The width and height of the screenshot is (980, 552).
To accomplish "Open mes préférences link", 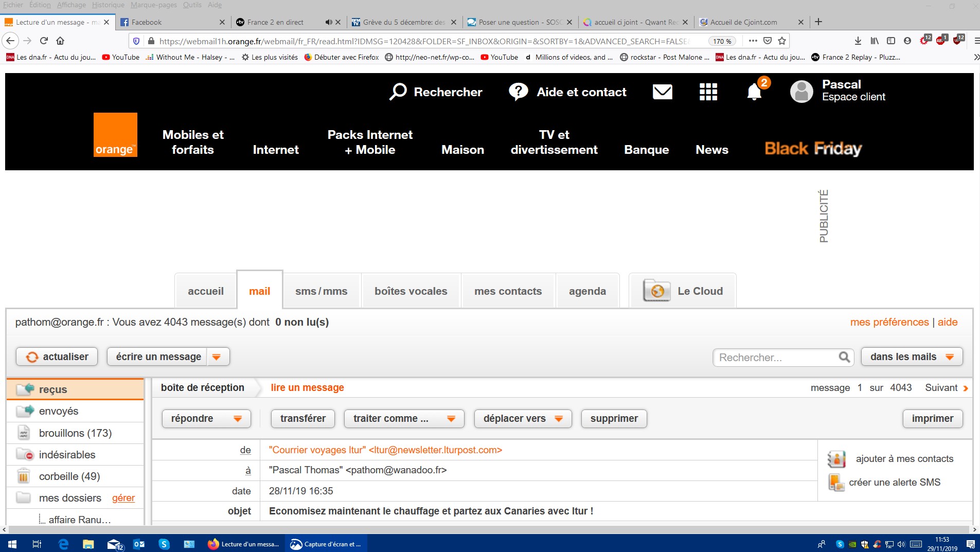I will pyautogui.click(x=889, y=322).
